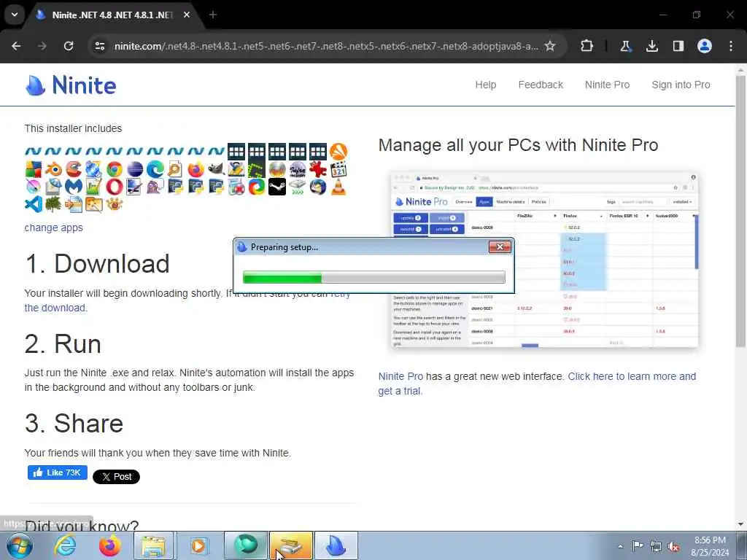Click the address bar URL field
This screenshot has height=560, width=747.
pos(326,46)
